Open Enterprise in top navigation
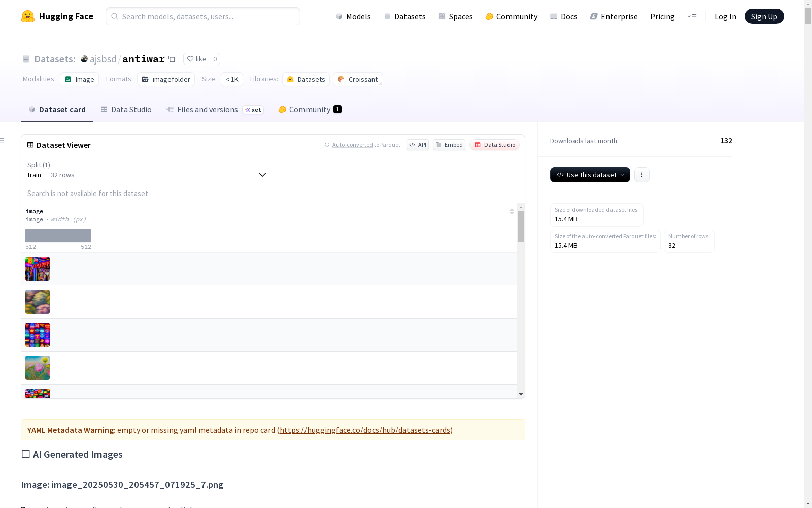This screenshot has height=508, width=812. pyautogui.click(x=614, y=16)
